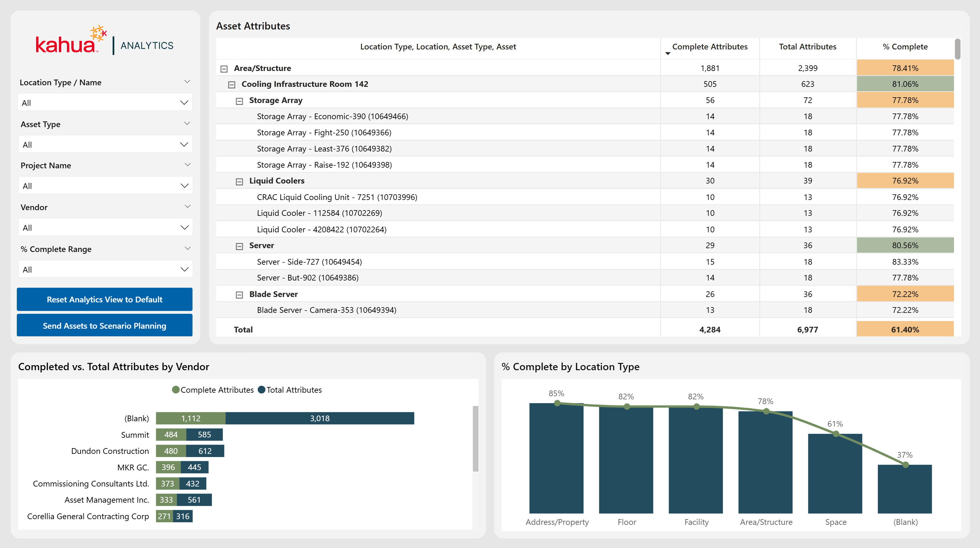Collapse the Asset Type slicer header chevron

coord(187,124)
